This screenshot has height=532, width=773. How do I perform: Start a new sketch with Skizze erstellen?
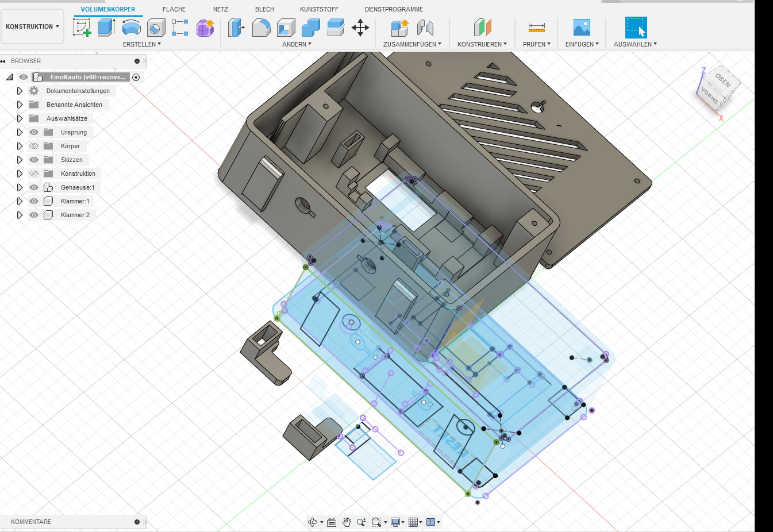pos(82,27)
